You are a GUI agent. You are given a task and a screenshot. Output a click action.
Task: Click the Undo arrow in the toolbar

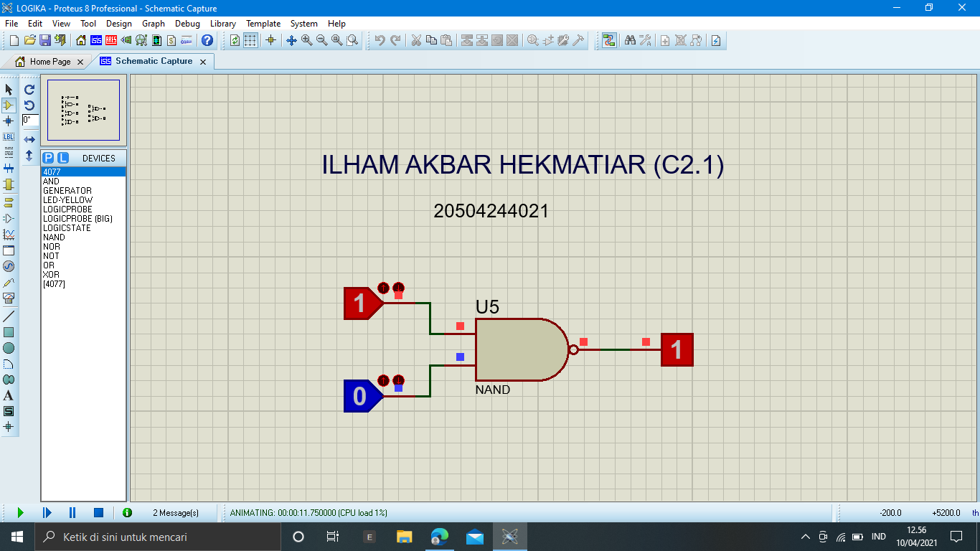(380, 40)
